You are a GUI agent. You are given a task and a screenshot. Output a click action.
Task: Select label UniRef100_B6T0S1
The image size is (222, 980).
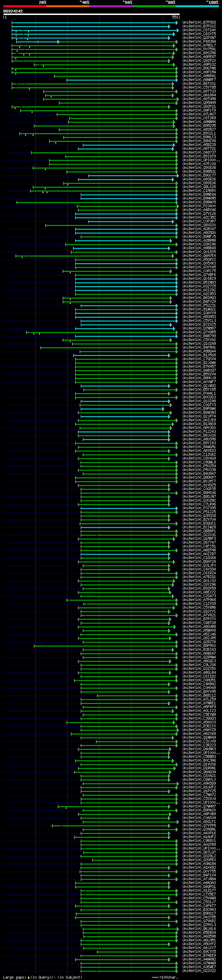[x=199, y=84]
